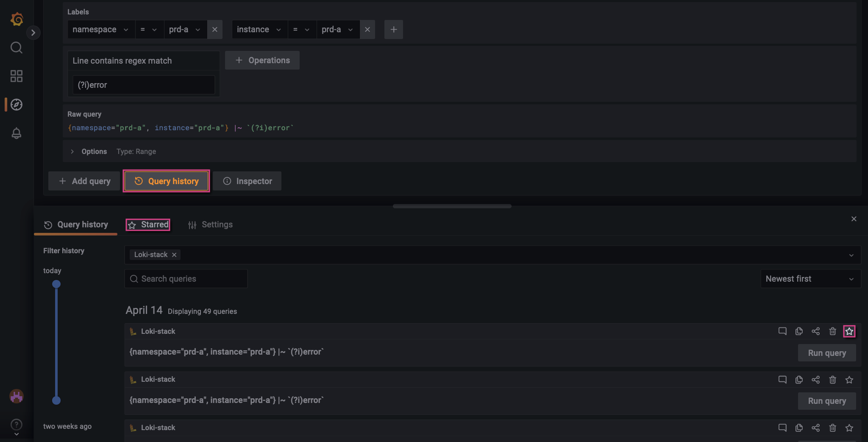This screenshot has width=868, height=442.
Task: Copy the first query to clipboard
Action: (799, 331)
